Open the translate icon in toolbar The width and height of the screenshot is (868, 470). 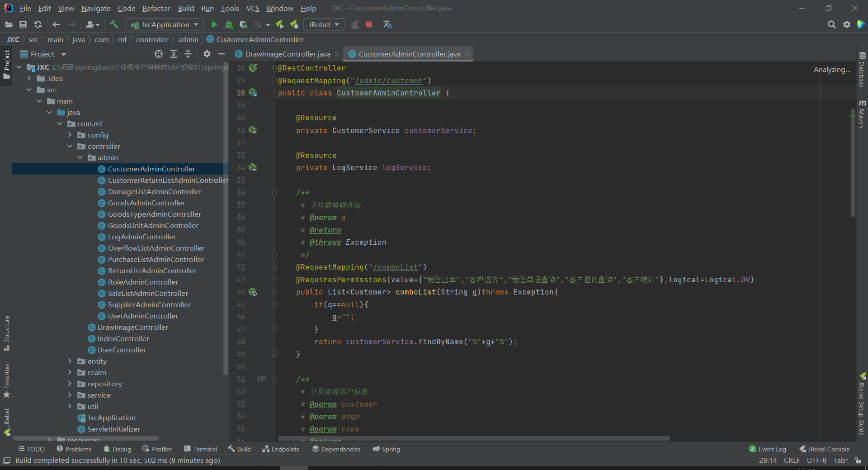(x=387, y=24)
